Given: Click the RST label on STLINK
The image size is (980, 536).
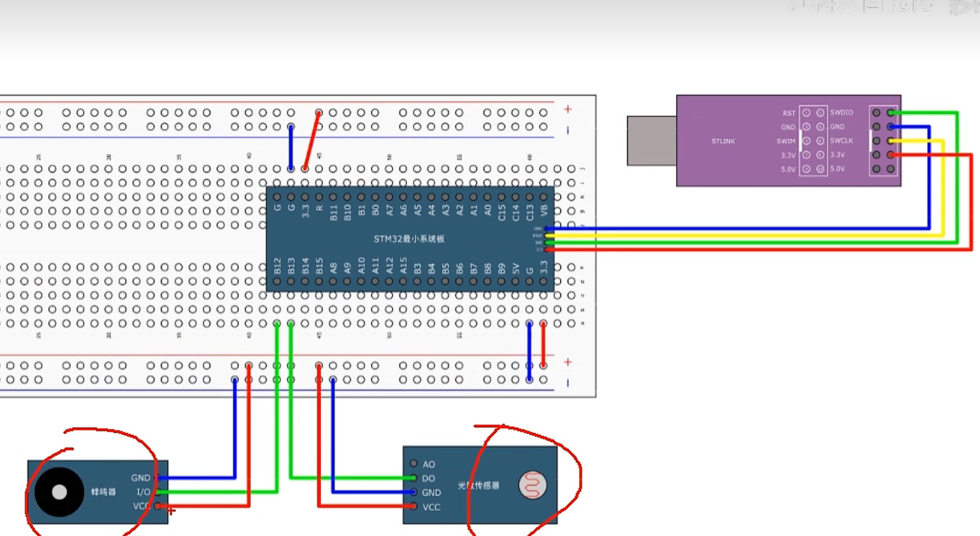Looking at the screenshot, I should 788,113.
